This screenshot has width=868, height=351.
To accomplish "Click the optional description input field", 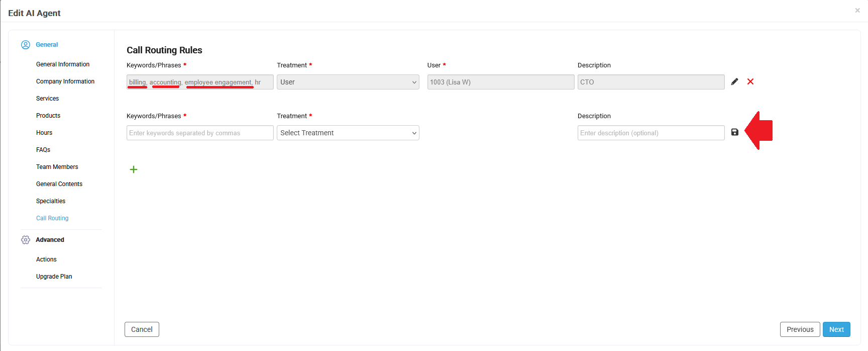I will [650, 133].
